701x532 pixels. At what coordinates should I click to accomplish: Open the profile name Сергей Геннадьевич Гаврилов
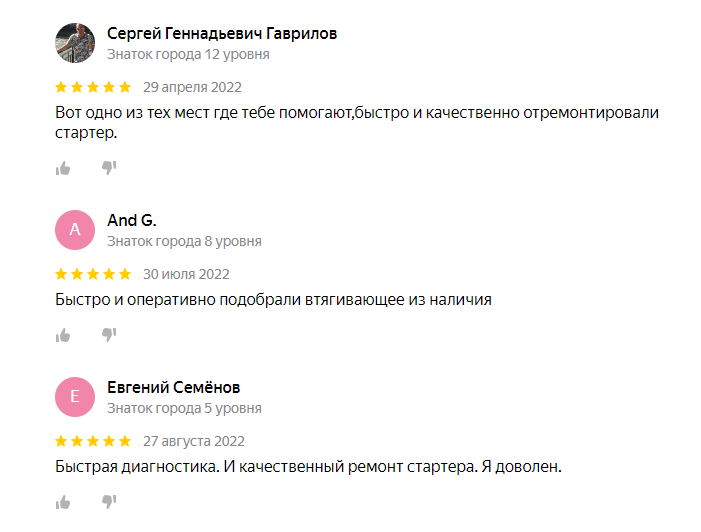222,34
